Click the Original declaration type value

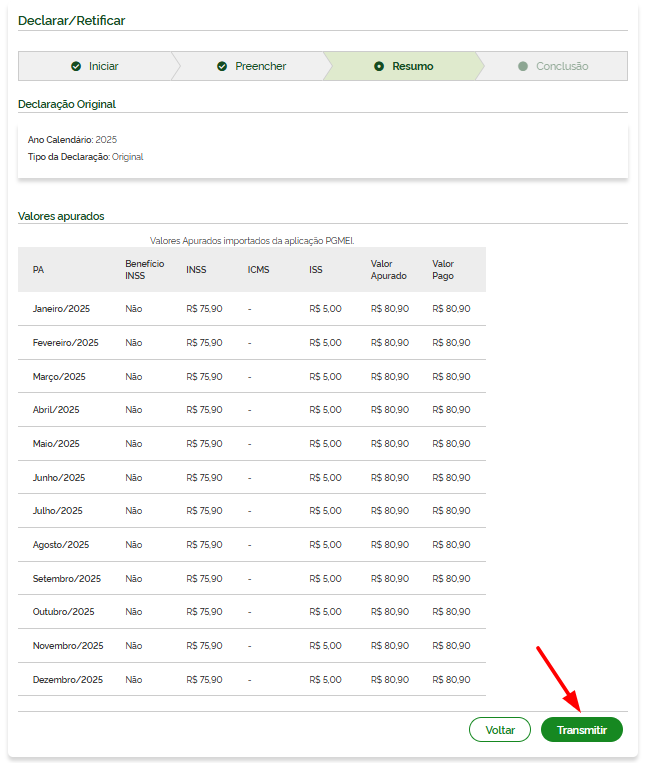tap(128, 157)
